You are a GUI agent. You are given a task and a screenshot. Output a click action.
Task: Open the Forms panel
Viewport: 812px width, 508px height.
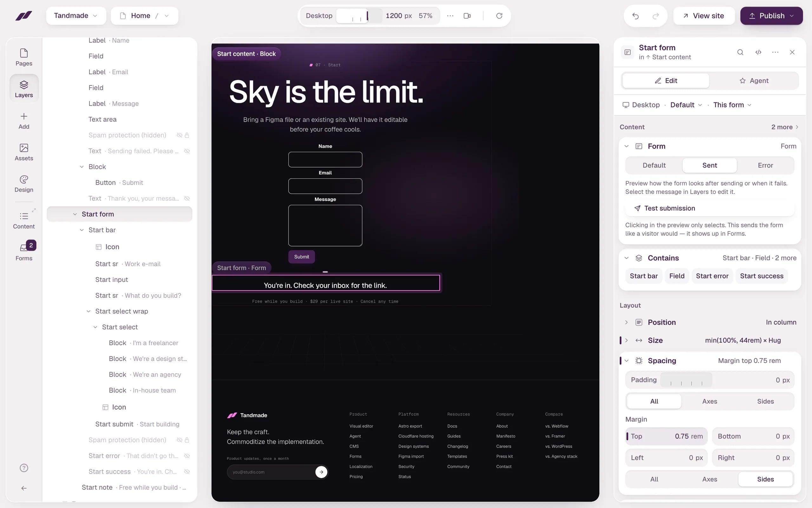[x=24, y=252]
